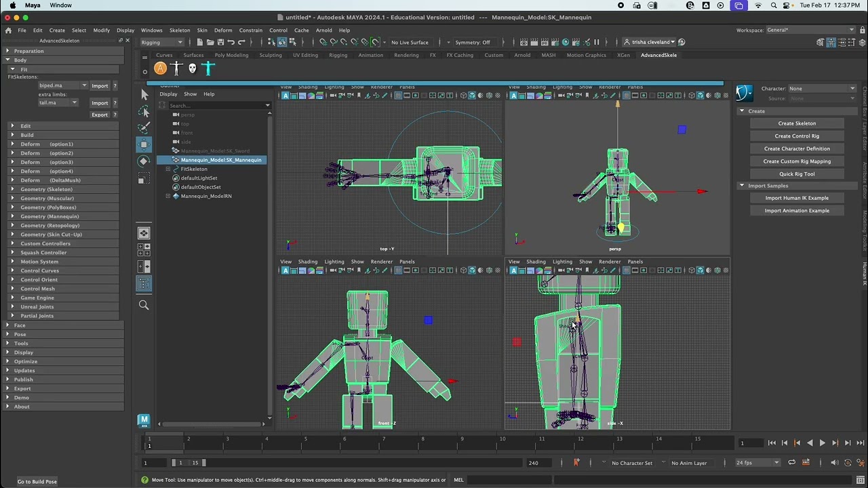Image resolution: width=868 pixels, height=488 pixels.
Task: Open the biped.ma FitSkeletons dropdown
Action: point(62,85)
